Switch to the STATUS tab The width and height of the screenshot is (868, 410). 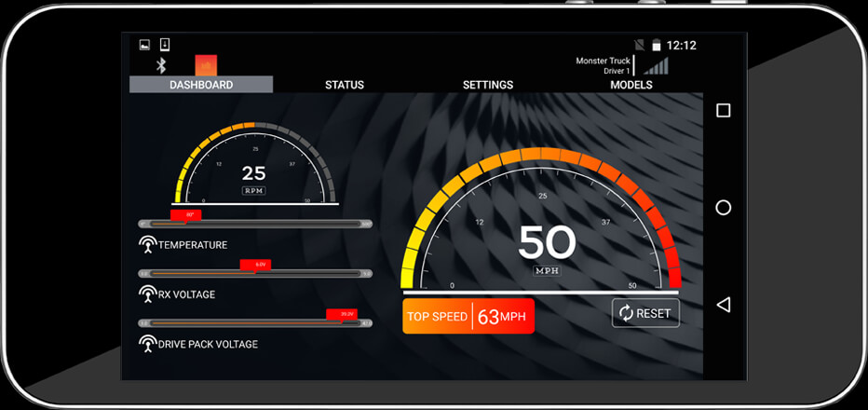345,85
